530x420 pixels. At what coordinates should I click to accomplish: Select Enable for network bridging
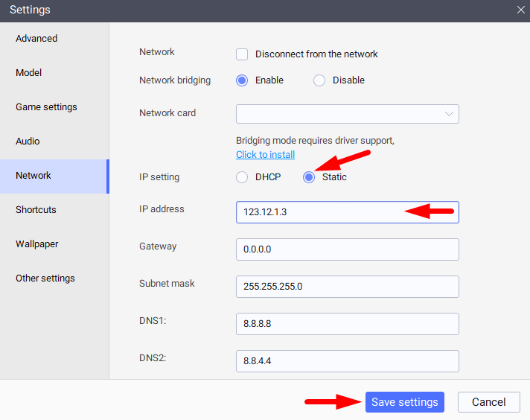tap(242, 80)
